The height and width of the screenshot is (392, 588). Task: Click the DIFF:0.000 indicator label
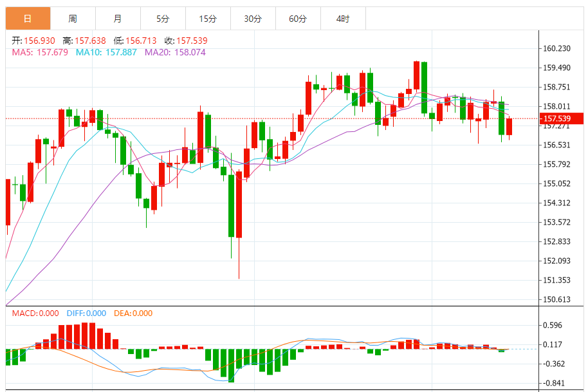86,313
